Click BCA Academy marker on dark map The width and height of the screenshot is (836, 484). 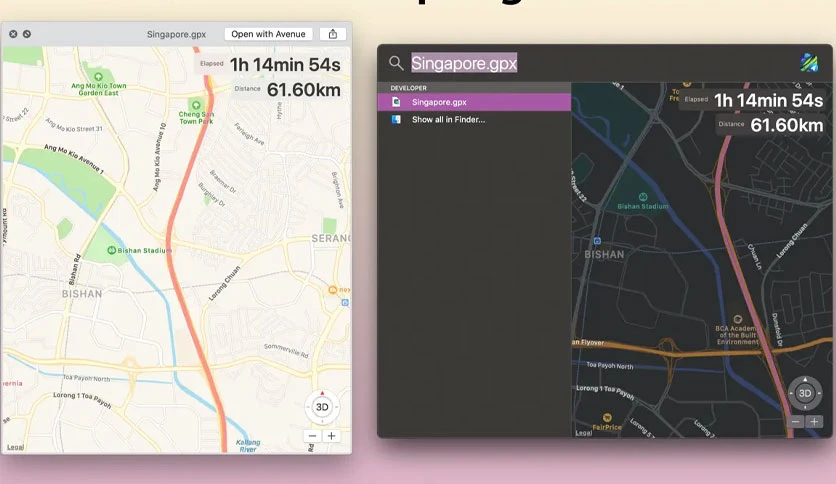(737, 319)
